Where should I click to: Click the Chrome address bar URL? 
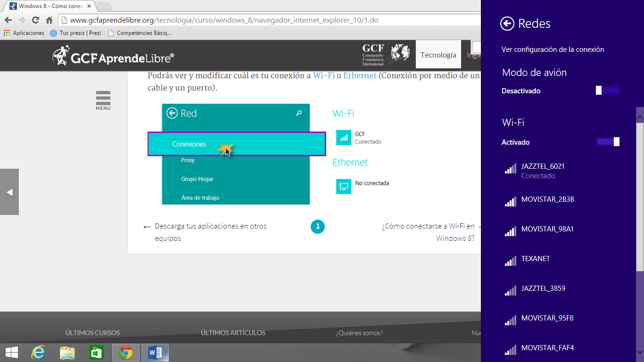tap(224, 20)
